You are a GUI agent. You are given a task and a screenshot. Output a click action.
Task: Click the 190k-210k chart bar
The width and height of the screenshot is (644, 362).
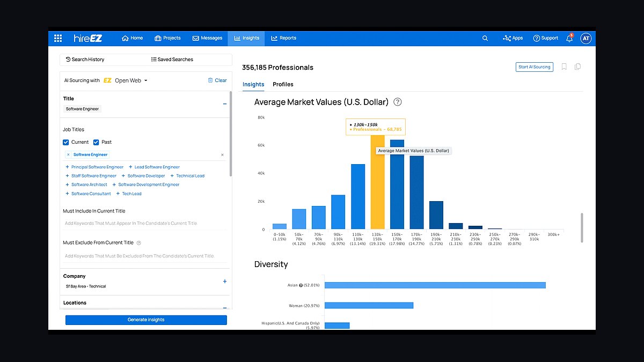click(x=436, y=216)
